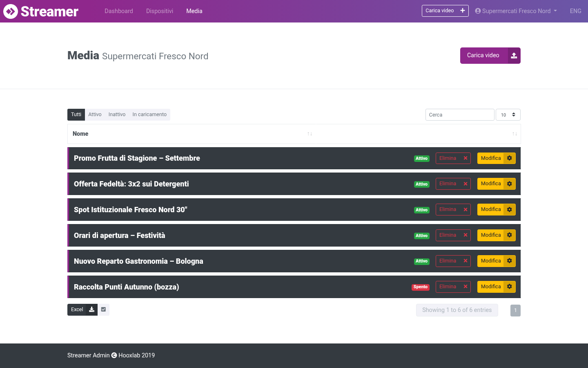Image resolution: width=588 pixels, height=368 pixels.
Task: Click the Excel download icon
Action: point(92,310)
